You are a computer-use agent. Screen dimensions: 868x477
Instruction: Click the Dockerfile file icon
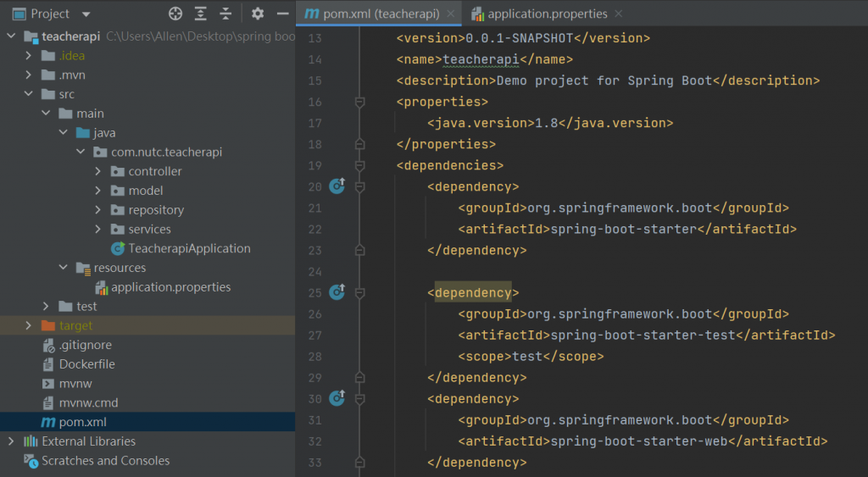(x=48, y=364)
